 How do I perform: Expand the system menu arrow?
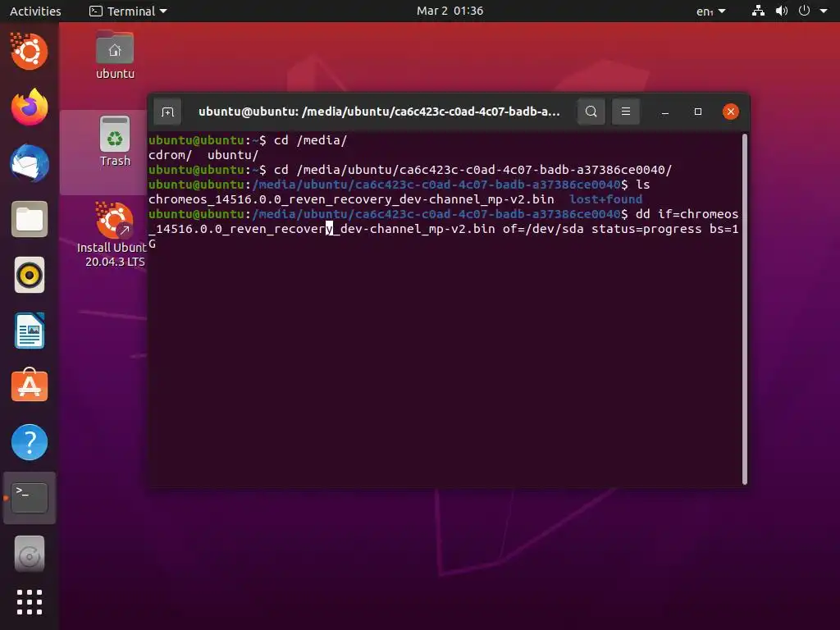[824, 11]
